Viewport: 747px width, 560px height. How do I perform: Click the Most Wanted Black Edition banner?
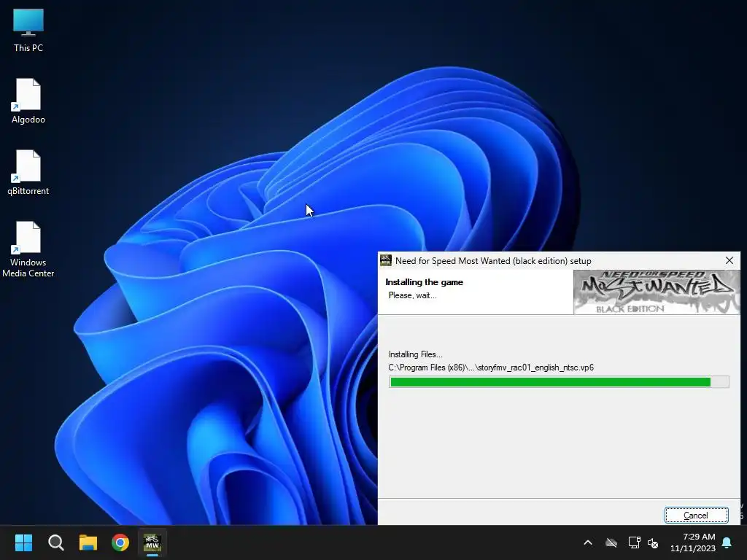click(657, 292)
